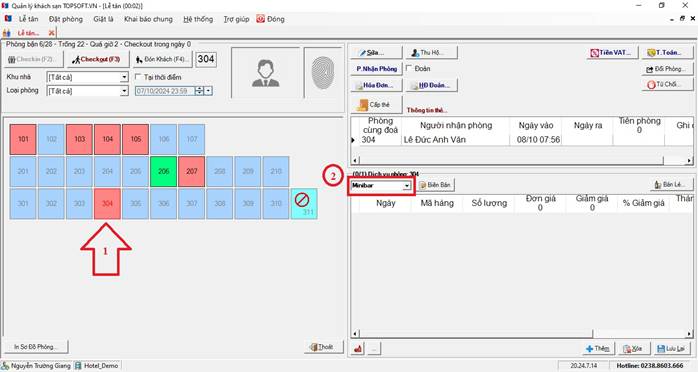Switch to the Lễ tân tab

(28, 33)
